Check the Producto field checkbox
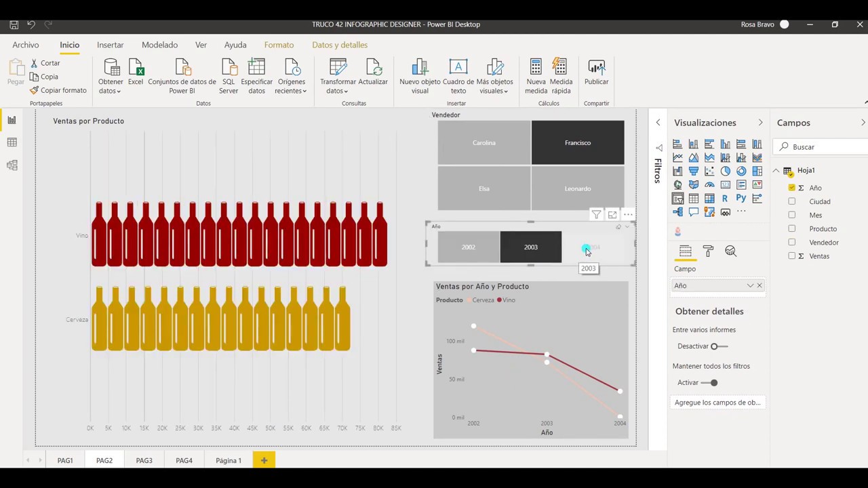868x488 pixels. [791, 228]
